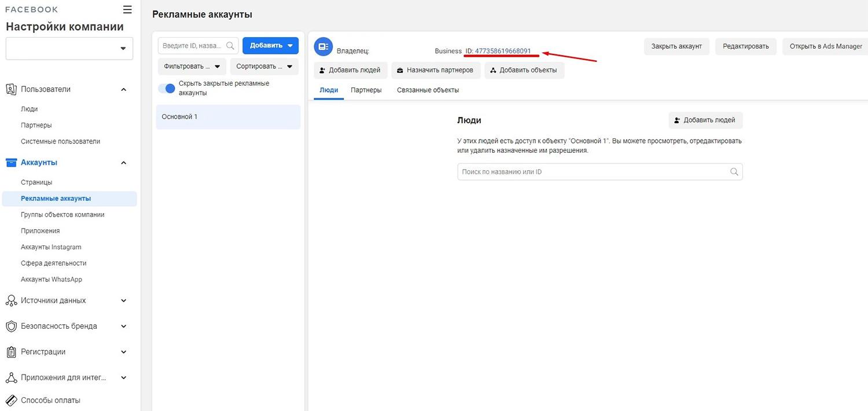Click the magnifier icon in the ID search box
868x411 pixels.
click(230, 46)
